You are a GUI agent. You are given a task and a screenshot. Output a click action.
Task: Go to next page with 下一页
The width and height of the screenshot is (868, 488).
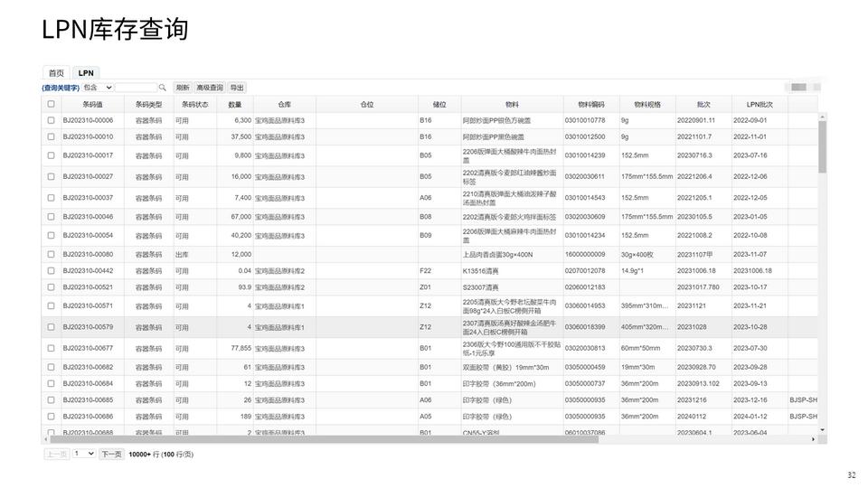tap(110, 454)
